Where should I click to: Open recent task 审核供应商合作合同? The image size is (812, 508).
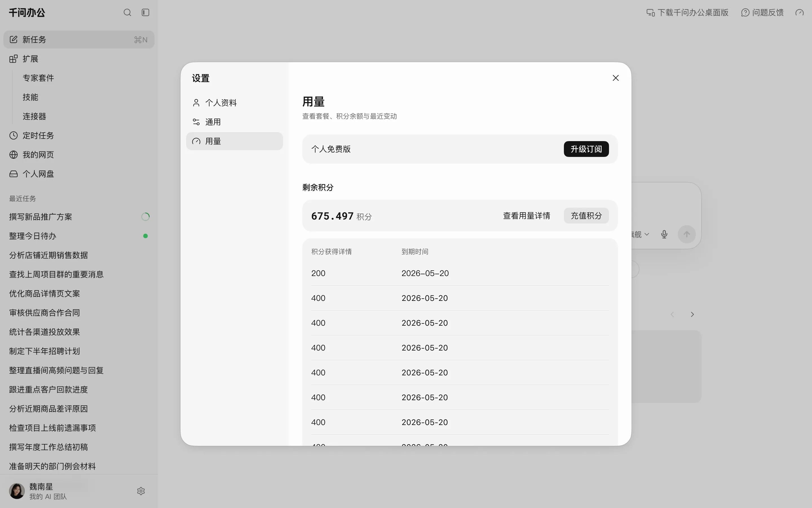[44, 312]
